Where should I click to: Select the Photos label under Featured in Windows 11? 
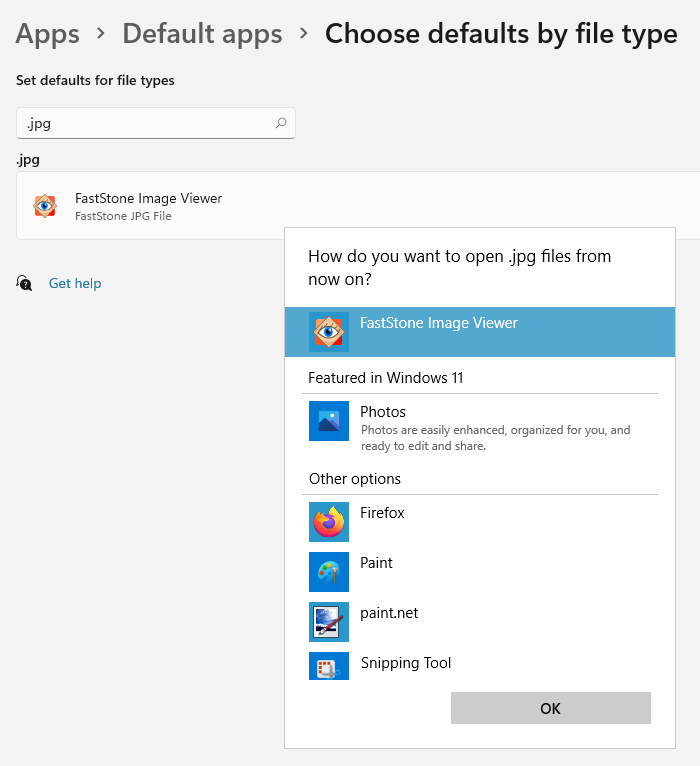point(383,412)
